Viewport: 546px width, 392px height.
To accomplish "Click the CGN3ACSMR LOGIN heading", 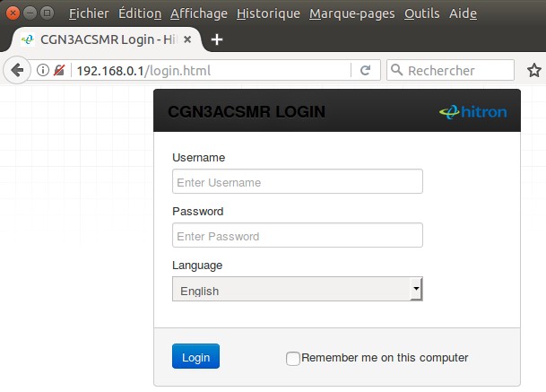I will (247, 111).
